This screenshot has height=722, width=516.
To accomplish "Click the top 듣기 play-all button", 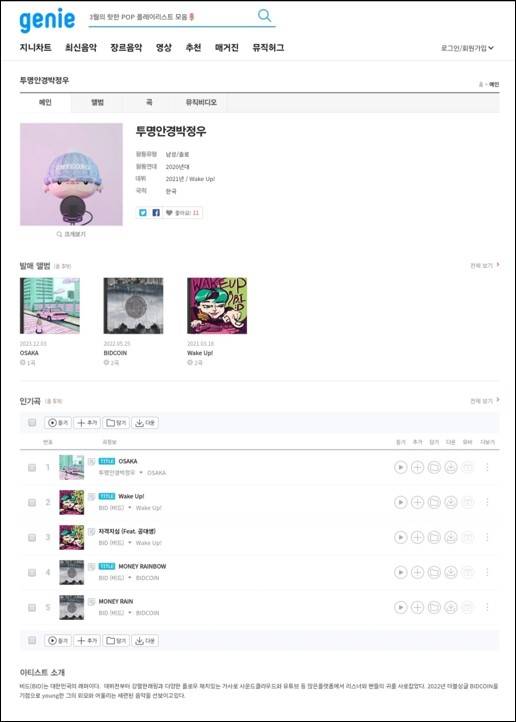I will pos(58,423).
